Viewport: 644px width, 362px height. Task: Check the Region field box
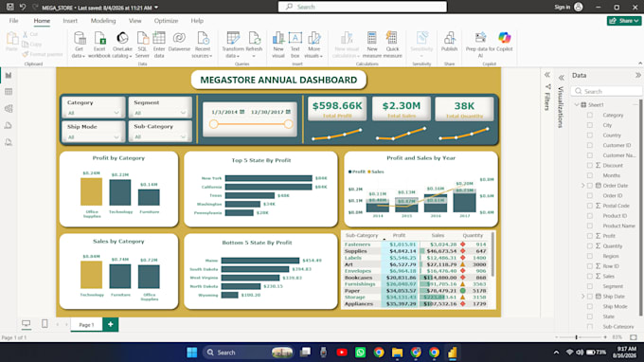[590, 256]
